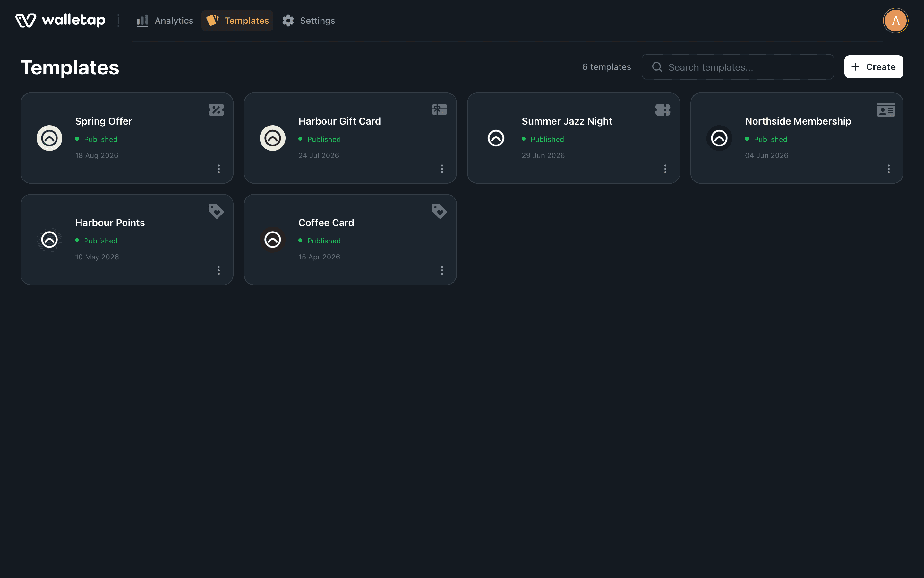Open the Settings tab

(x=309, y=21)
